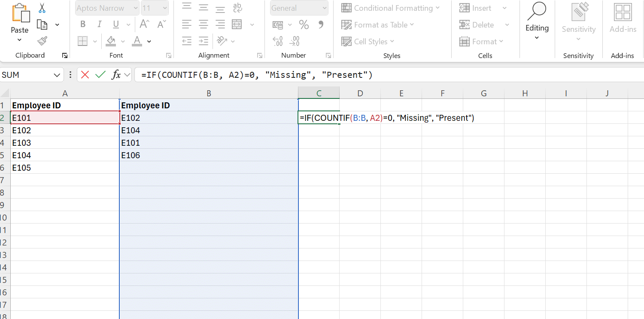Confirm the formula with the green checkmark
The width and height of the screenshot is (644, 319).
click(100, 74)
